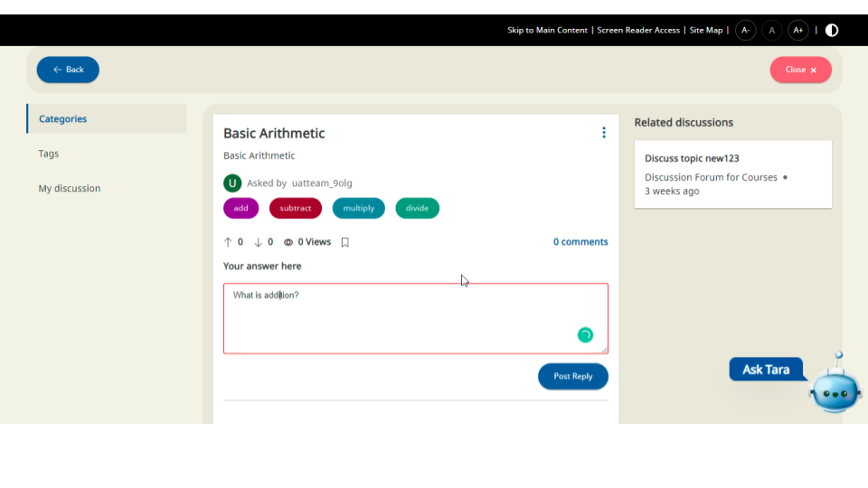Click the user avatar U icon

pyautogui.click(x=232, y=183)
